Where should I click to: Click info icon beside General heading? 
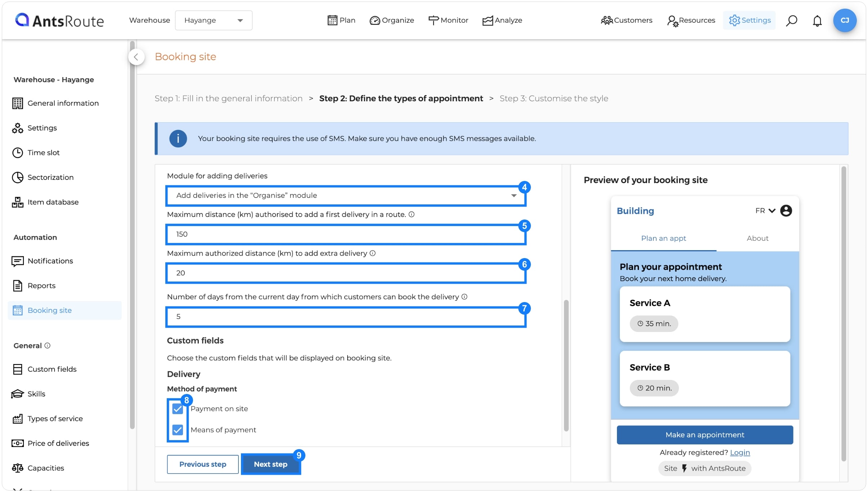tap(47, 346)
